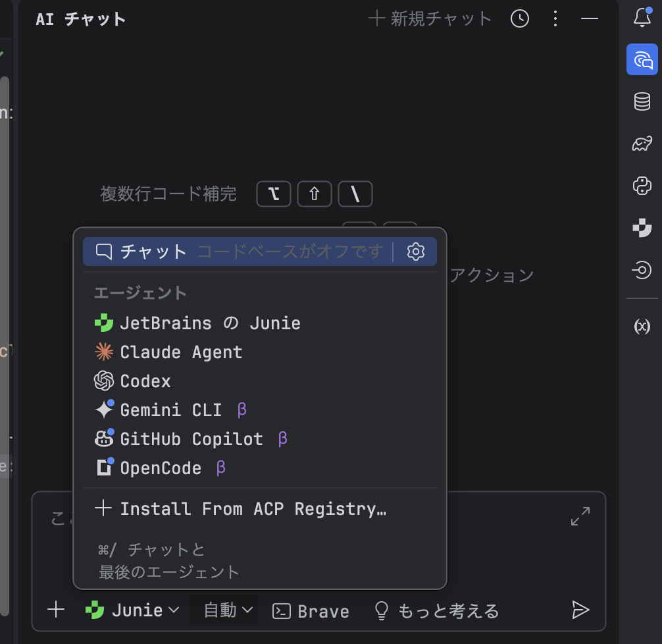This screenshot has width=662, height=644.
Task: Open the Junie agent selector dropdown
Action: pyautogui.click(x=132, y=610)
